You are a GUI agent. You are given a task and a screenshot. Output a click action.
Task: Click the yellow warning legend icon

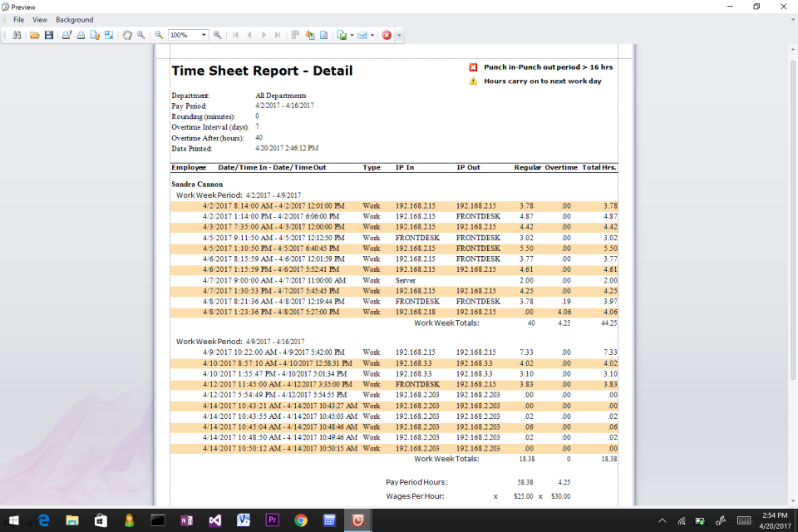point(473,81)
